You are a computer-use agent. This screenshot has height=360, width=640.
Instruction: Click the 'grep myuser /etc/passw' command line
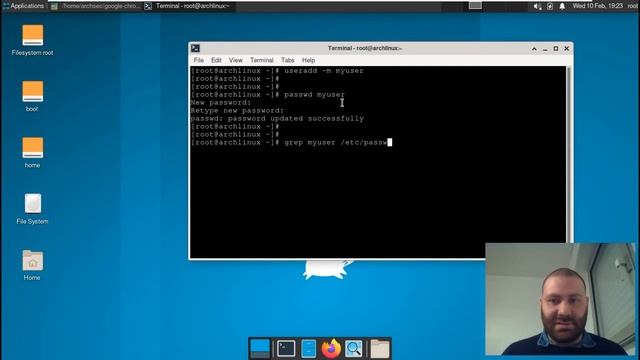coord(291,142)
